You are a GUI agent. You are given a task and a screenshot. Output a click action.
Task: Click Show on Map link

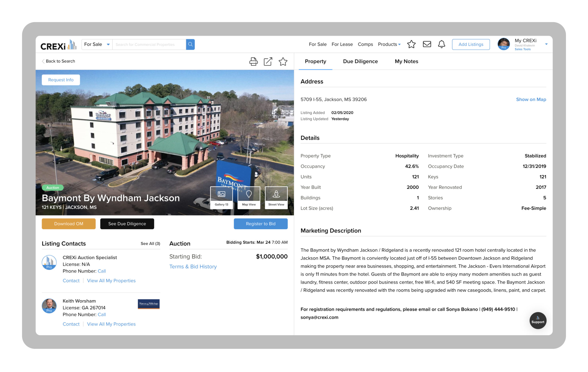pyautogui.click(x=531, y=99)
